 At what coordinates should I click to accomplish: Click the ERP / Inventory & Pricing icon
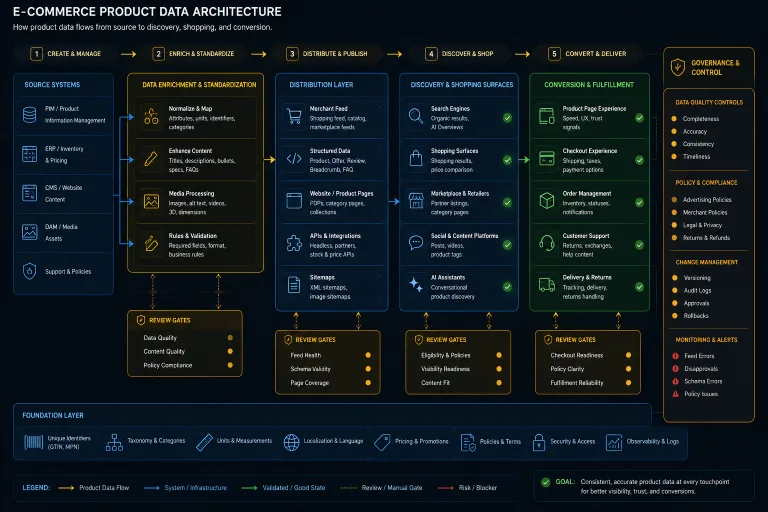29,154
